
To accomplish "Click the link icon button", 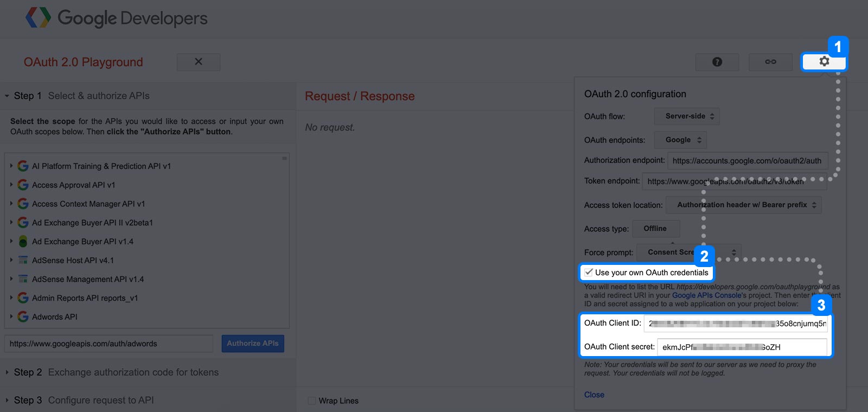I will pos(770,62).
